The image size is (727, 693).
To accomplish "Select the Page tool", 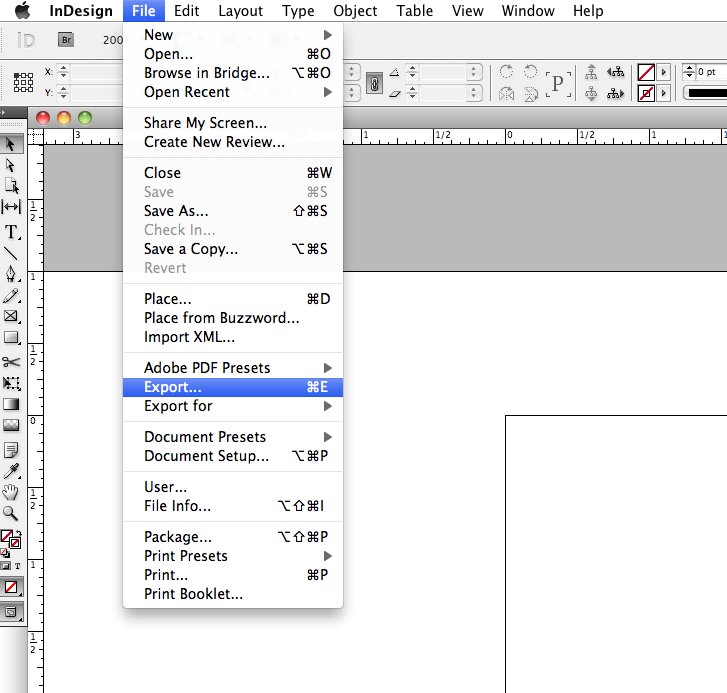I will (x=12, y=185).
